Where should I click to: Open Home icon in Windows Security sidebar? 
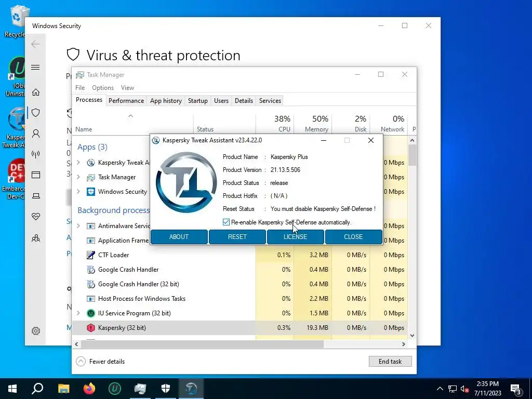(x=36, y=92)
